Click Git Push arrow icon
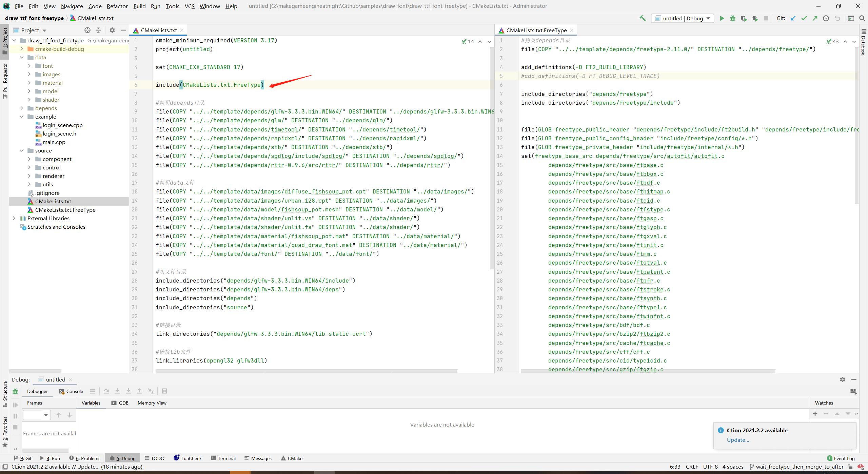Image resolution: width=868 pixels, height=474 pixels. [815, 18]
